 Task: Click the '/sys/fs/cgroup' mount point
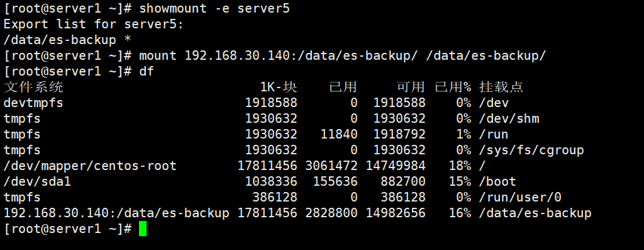531,150
